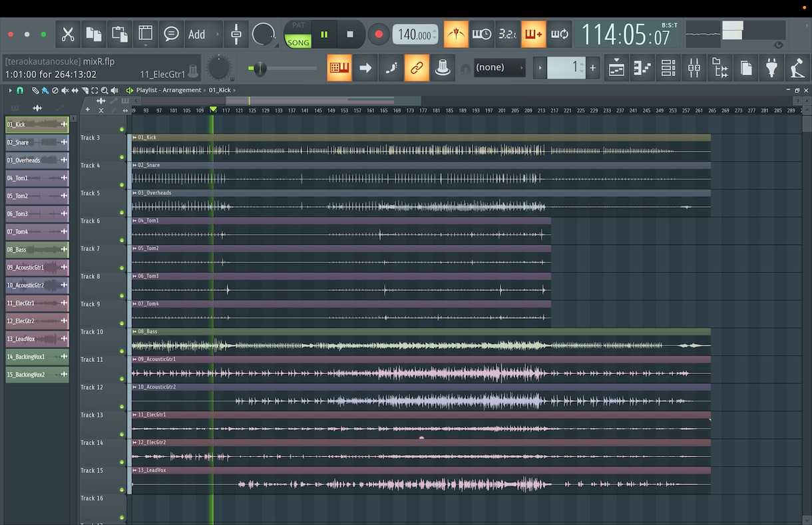
Task: Toggle loop recording button
Action: [560, 34]
